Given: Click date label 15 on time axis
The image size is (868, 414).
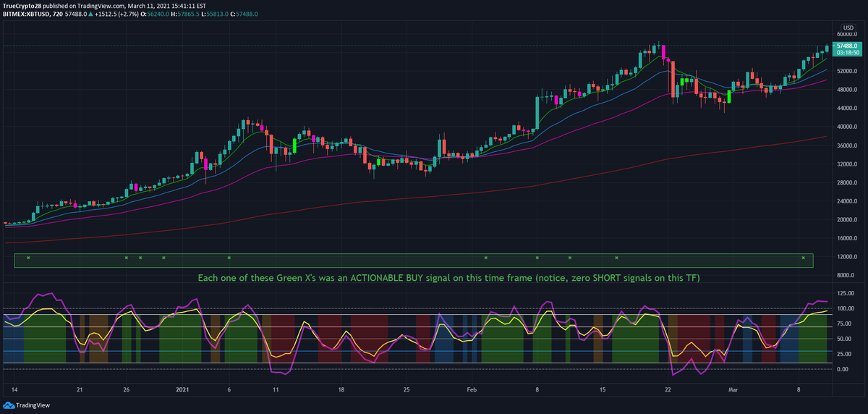Looking at the screenshot, I should point(602,389).
